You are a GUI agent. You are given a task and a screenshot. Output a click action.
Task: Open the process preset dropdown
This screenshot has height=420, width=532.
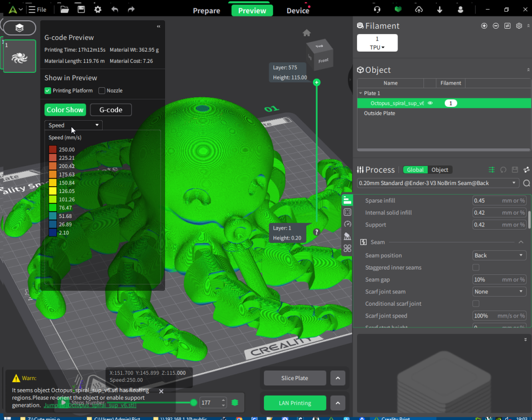click(438, 183)
